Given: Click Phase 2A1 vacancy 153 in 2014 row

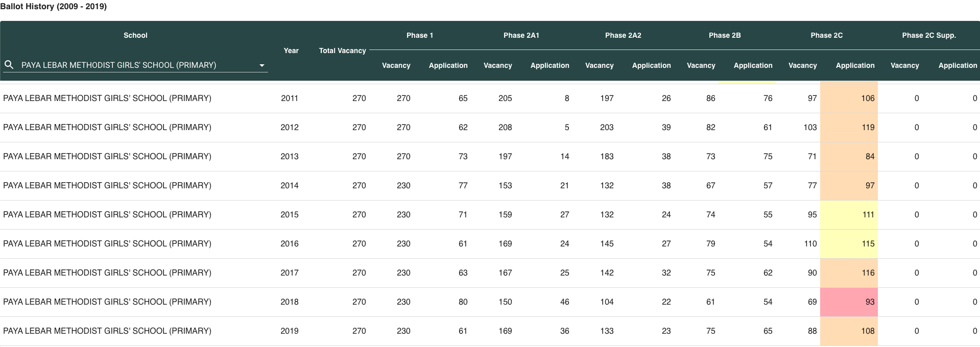Looking at the screenshot, I should (x=505, y=185).
